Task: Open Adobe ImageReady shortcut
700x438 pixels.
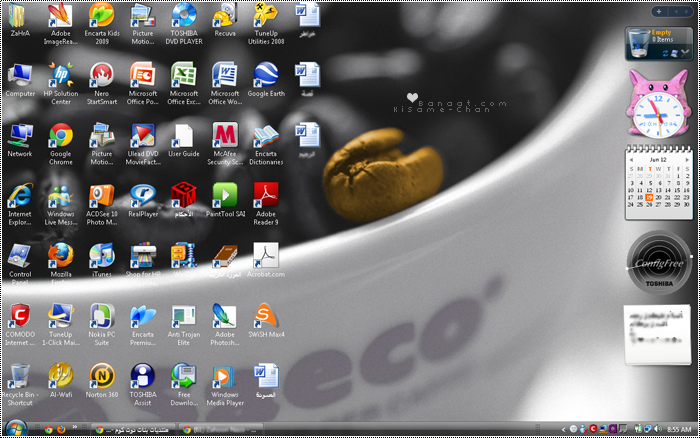Action: coord(60,16)
